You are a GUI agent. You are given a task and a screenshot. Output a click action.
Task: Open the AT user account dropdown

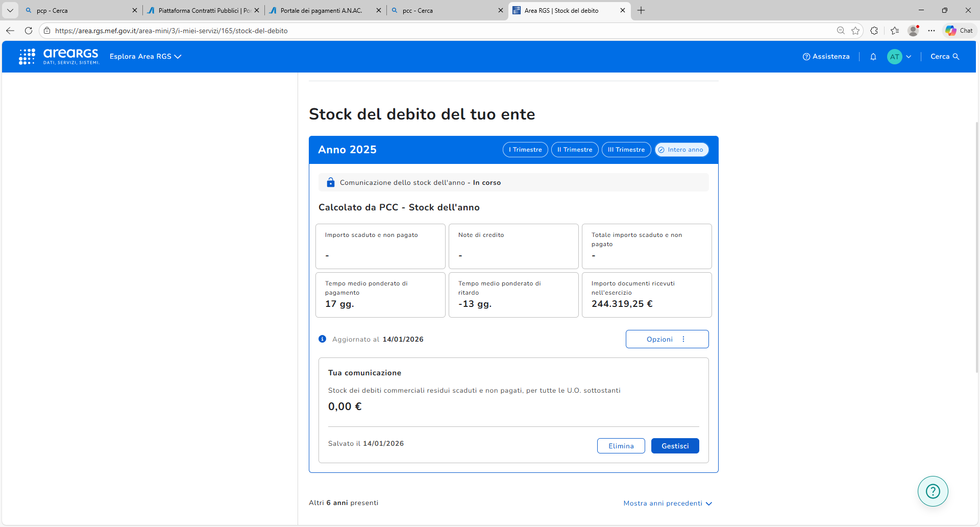(x=899, y=57)
